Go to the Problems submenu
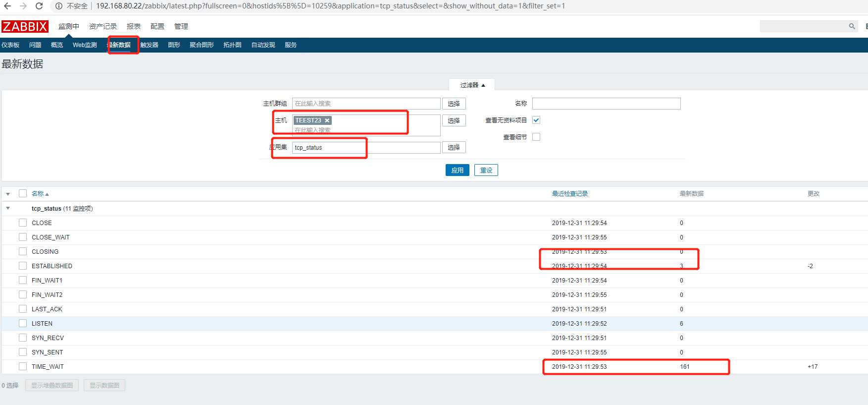 [x=35, y=45]
